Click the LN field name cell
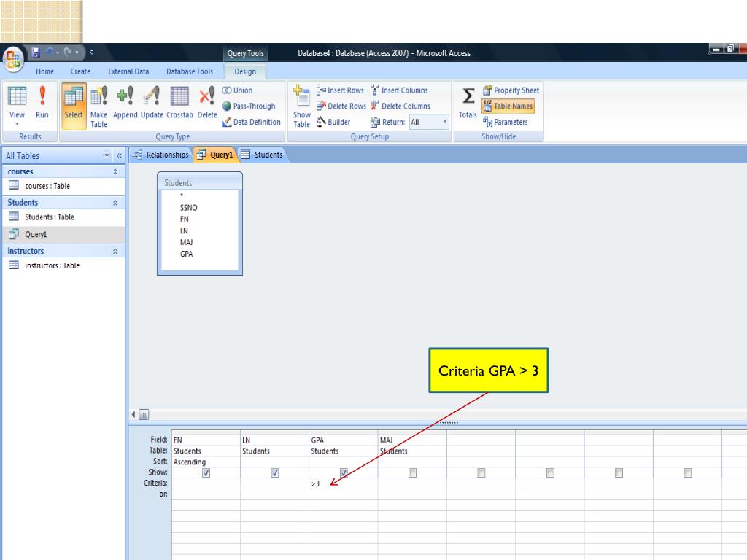Screen dimensions: 747x560 click(274, 440)
